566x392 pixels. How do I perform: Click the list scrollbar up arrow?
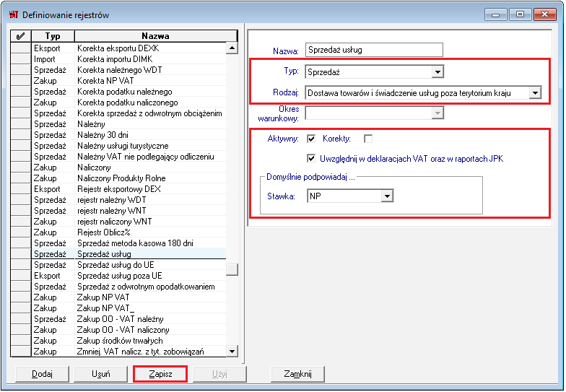tap(232, 48)
